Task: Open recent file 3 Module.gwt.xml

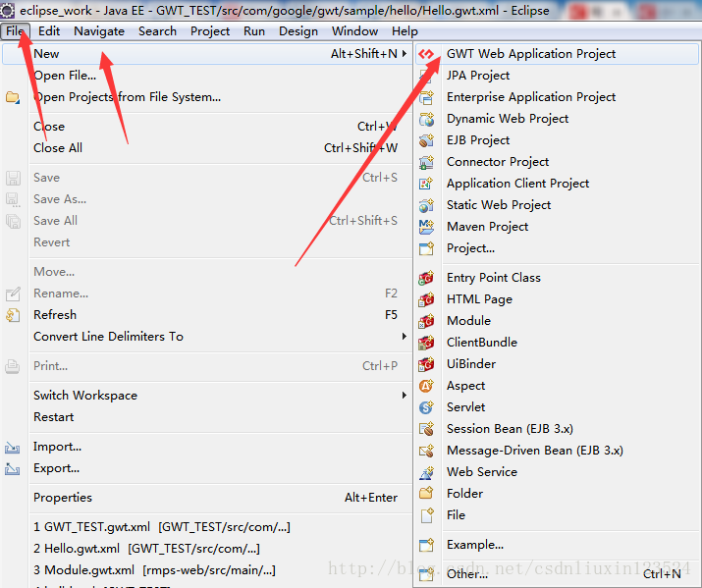Action: tap(207, 570)
